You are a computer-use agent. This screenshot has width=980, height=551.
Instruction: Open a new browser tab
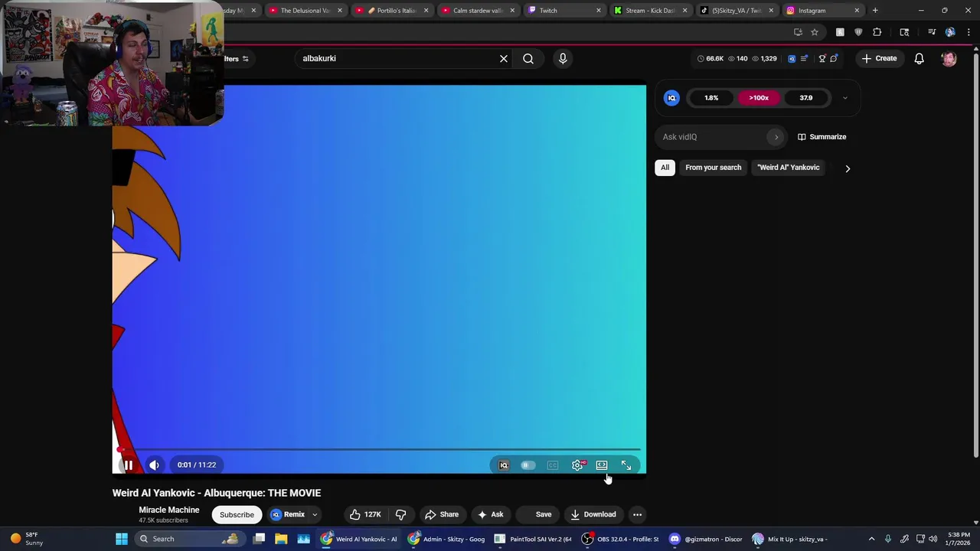(x=875, y=11)
